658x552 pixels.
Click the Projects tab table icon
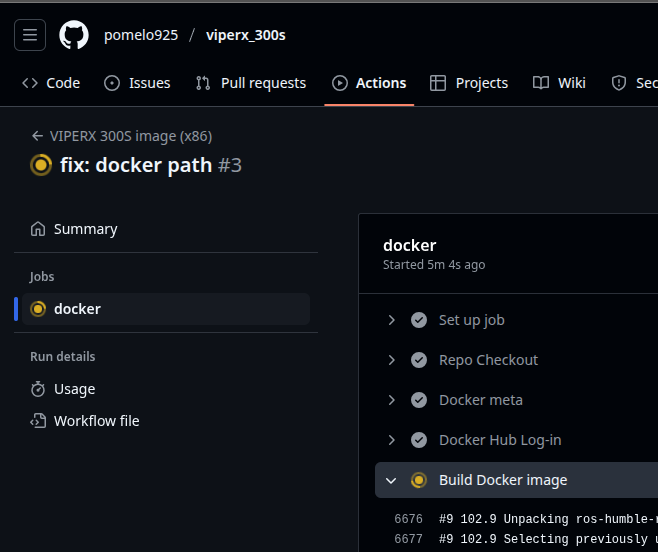tap(438, 83)
